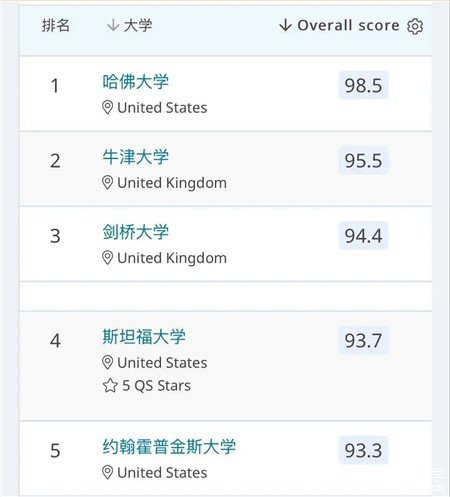
Task: Open the Overall score settings gear
Action: tap(415, 26)
